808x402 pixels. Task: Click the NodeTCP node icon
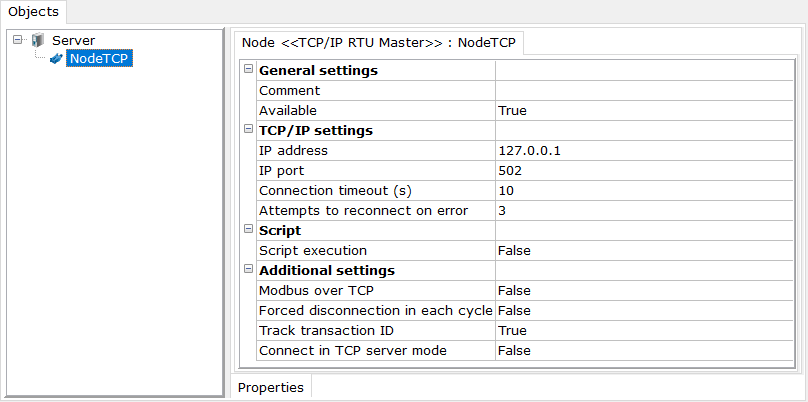(x=56, y=59)
